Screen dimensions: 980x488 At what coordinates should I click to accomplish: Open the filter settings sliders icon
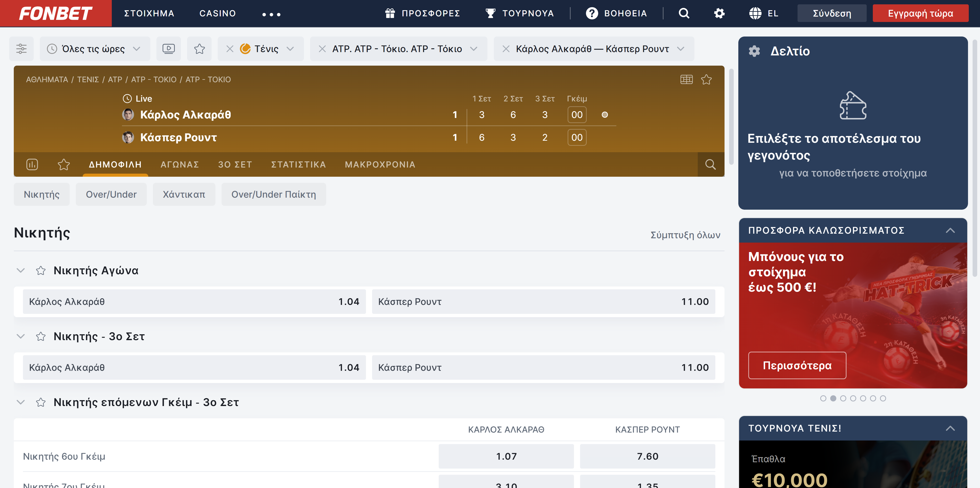[x=21, y=49]
